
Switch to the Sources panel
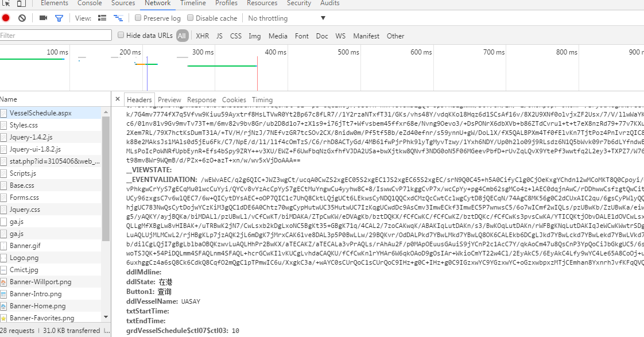123,3
